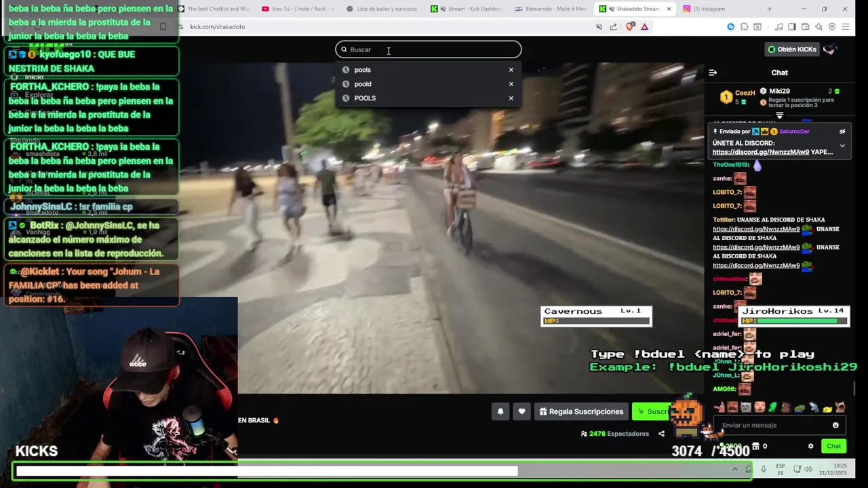
Task: Remove the 'poold' suggestion with its X
Action: tap(511, 84)
